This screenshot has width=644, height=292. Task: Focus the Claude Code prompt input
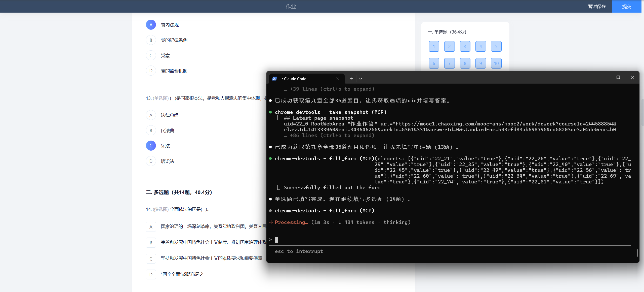click(x=450, y=240)
